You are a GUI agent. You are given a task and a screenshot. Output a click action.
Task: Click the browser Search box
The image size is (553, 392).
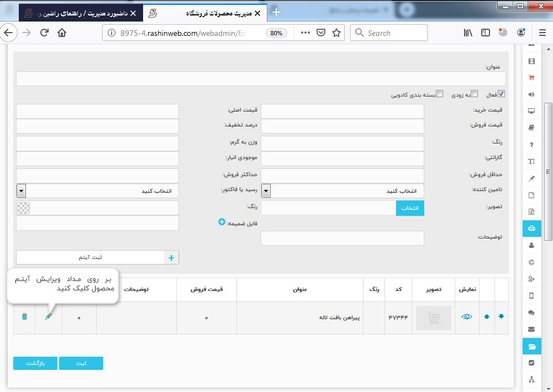tap(389, 33)
